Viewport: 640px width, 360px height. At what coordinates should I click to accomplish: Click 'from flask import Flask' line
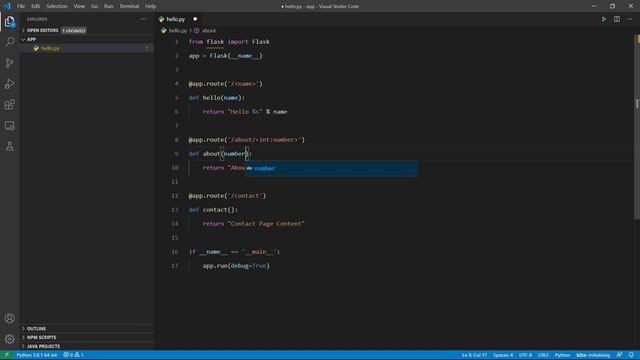229,42
